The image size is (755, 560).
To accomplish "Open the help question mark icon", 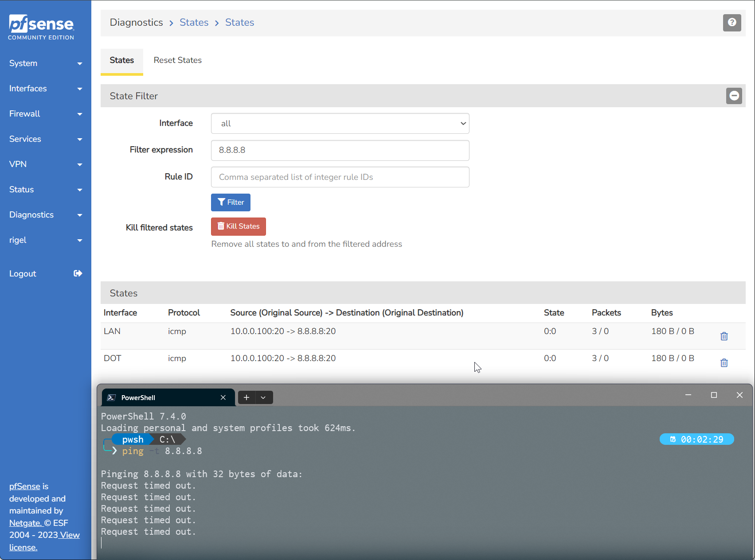I will (x=732, y=22).
